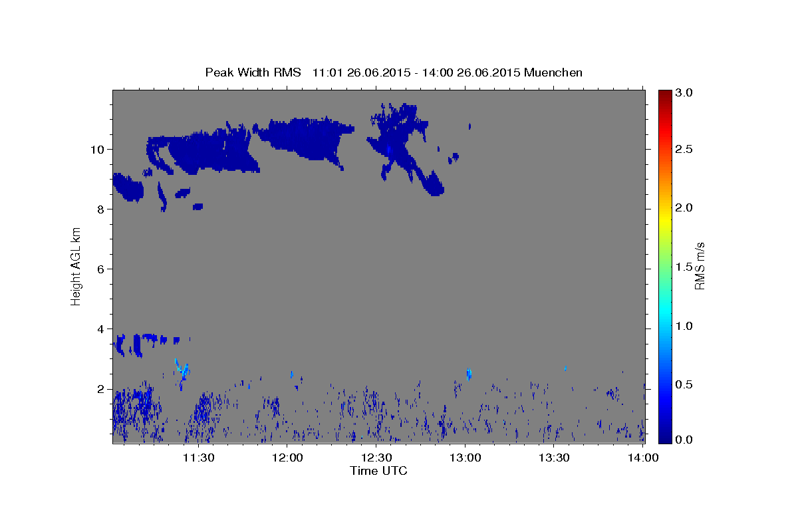Image resolution: width=798 pixels, height=532 pixels.
Task: Click the 13:30 time tick label
Action: point(554,458)
